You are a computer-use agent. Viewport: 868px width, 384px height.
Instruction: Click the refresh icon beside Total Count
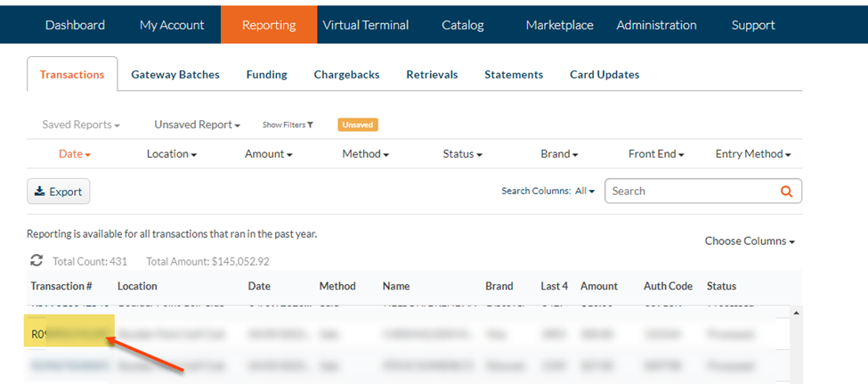pyautogui.click(x=37, y=261)
